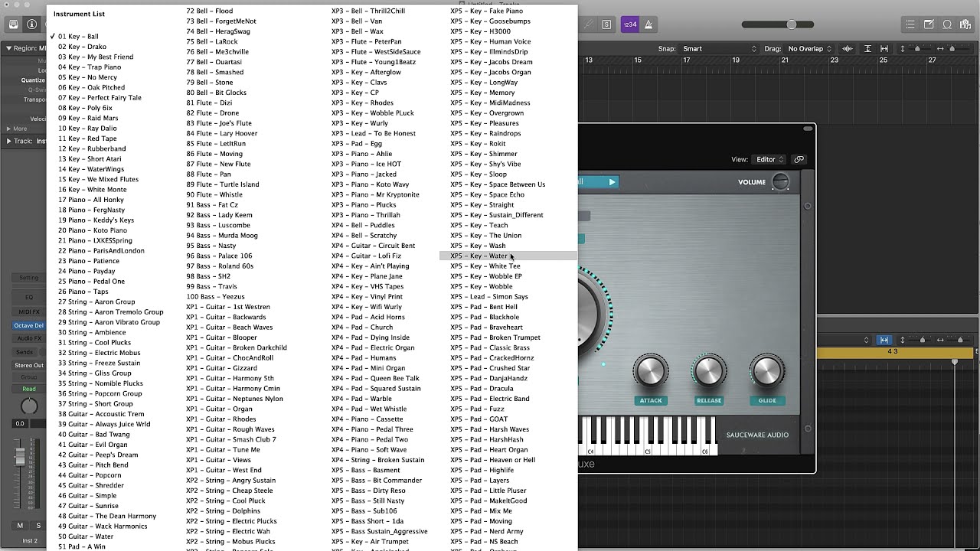Image resolution: width=980 pixels, height=551 pixels.
Task: Open the Stereo Out output slot
Action: click(29, 365)
